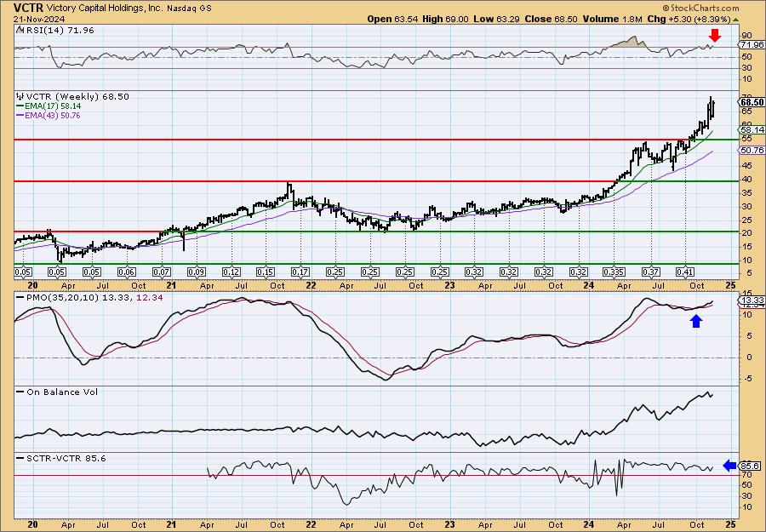Click the EMA(43) 50.76 legend text

click(53, 116)
